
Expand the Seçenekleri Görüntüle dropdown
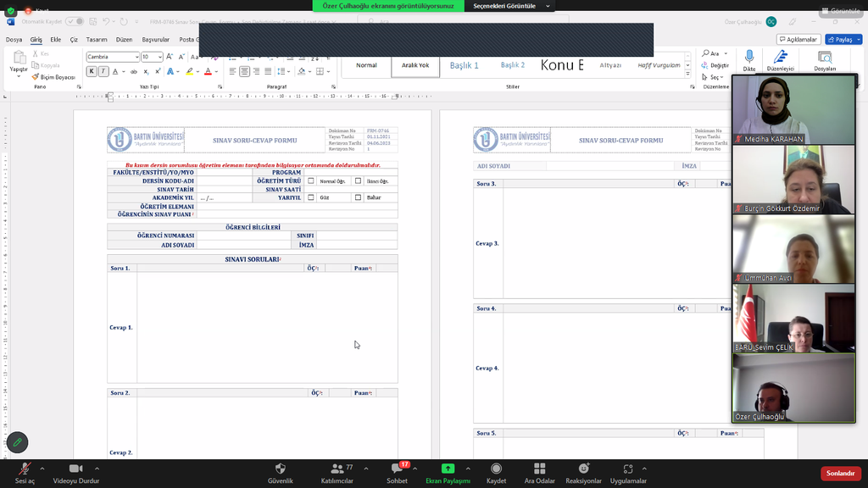point(548,6)
